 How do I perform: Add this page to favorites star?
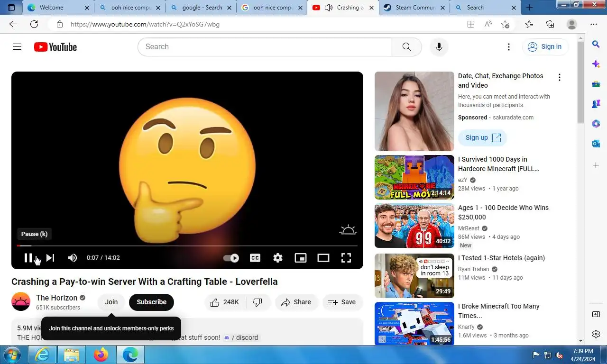506,24
